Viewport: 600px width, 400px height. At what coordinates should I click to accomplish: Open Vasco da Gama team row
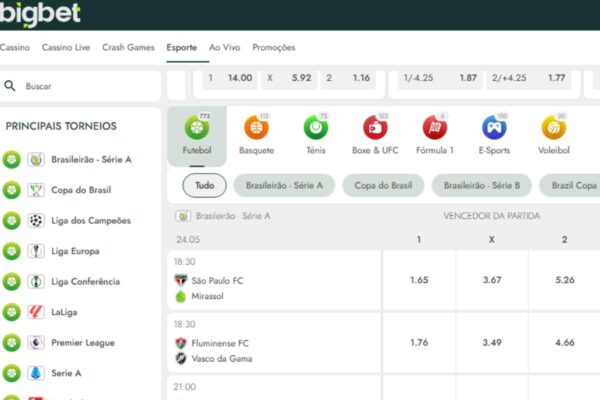222,359
